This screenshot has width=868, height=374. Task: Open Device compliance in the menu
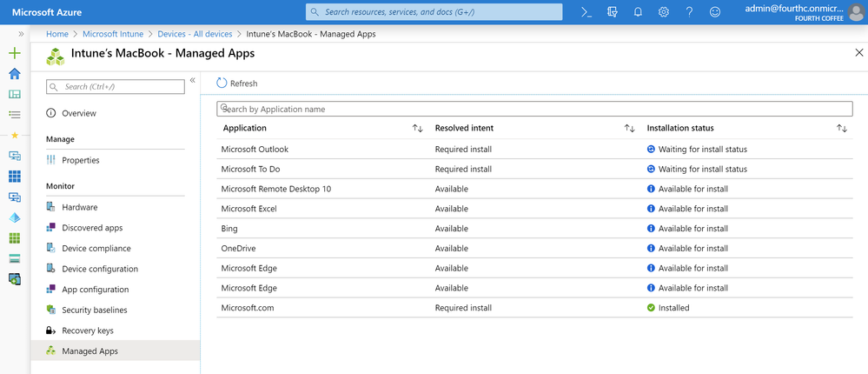point(116,248)
